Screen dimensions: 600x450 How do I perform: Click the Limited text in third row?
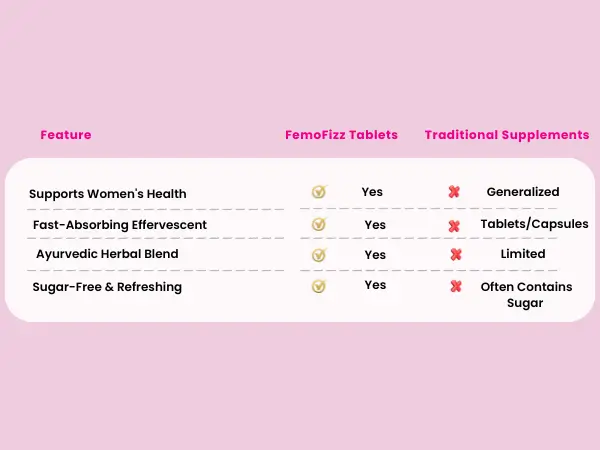[523, 254]
